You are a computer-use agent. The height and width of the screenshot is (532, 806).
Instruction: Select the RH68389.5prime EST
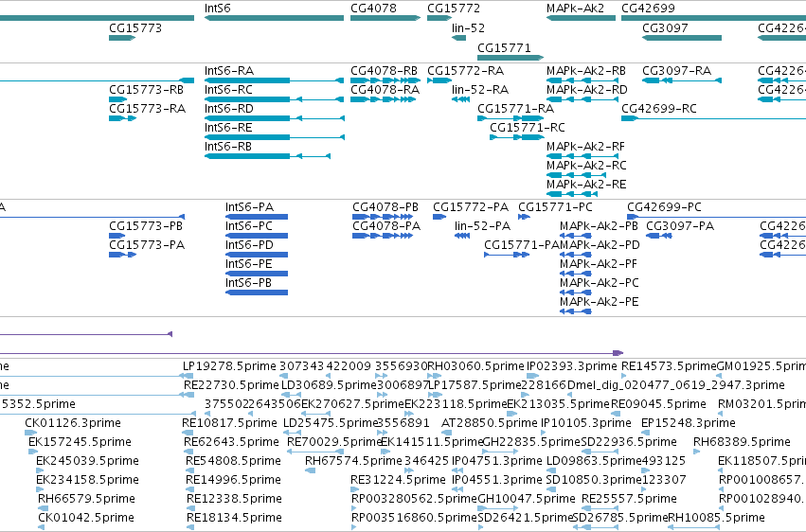point(742,443)
